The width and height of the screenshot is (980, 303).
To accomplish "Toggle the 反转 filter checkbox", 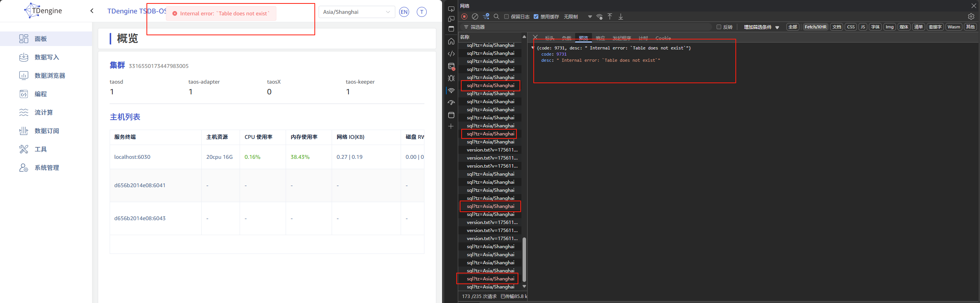I will (719, 27).
